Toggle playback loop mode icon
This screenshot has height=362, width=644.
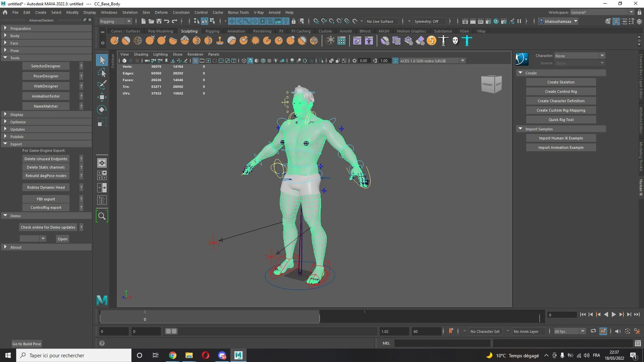(593, 331)
